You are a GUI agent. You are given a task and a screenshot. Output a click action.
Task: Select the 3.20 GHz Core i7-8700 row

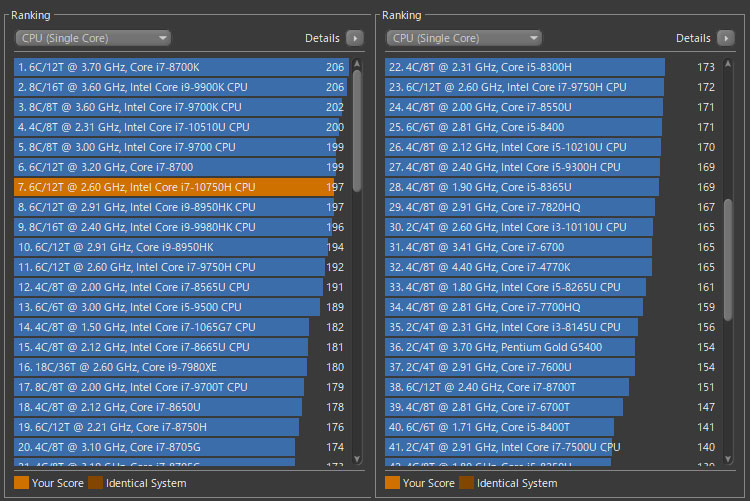pos(181,167)
